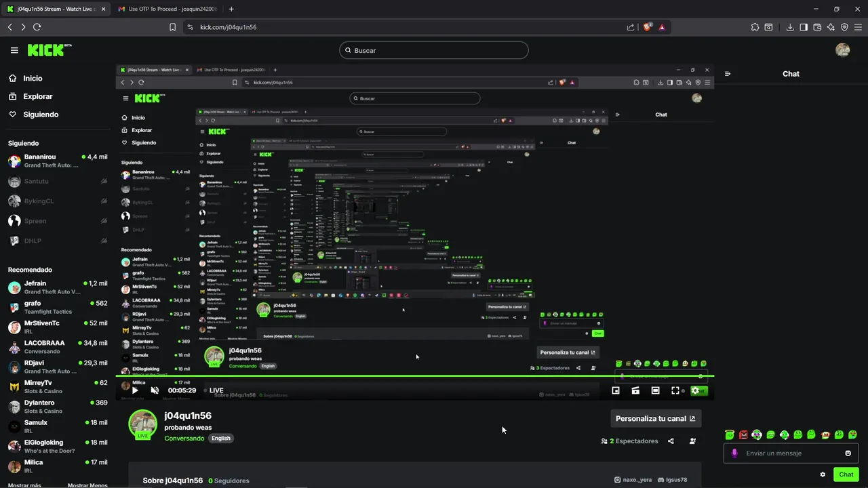Screen dimensions: 868x488
Task: Toggle theater mode in the player
Action: click(655, 390)
